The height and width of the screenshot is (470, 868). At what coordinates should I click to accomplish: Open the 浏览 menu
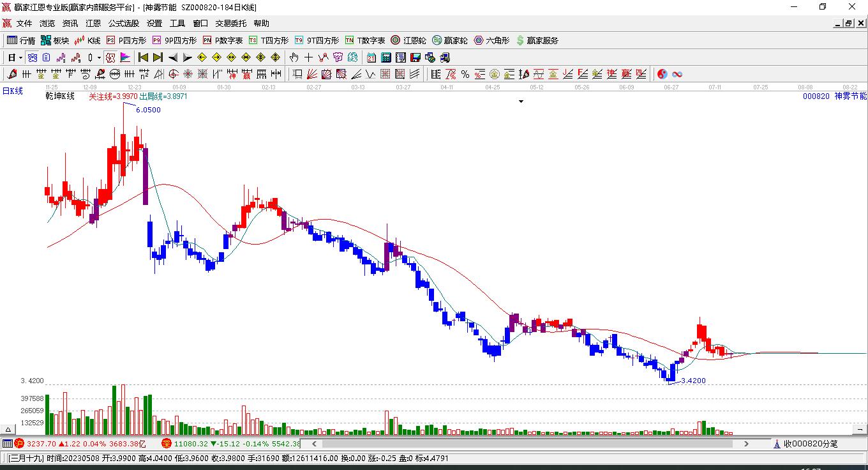[x=47, y=24]
